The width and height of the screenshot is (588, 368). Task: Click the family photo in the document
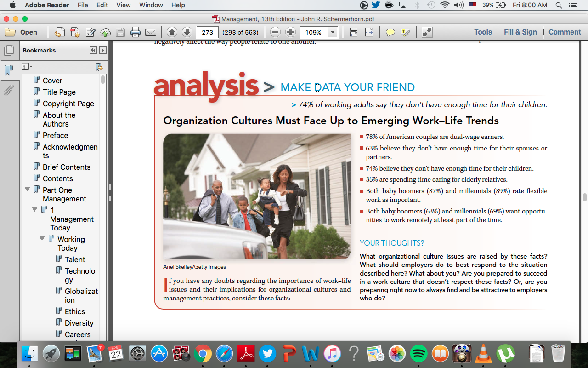257,196
